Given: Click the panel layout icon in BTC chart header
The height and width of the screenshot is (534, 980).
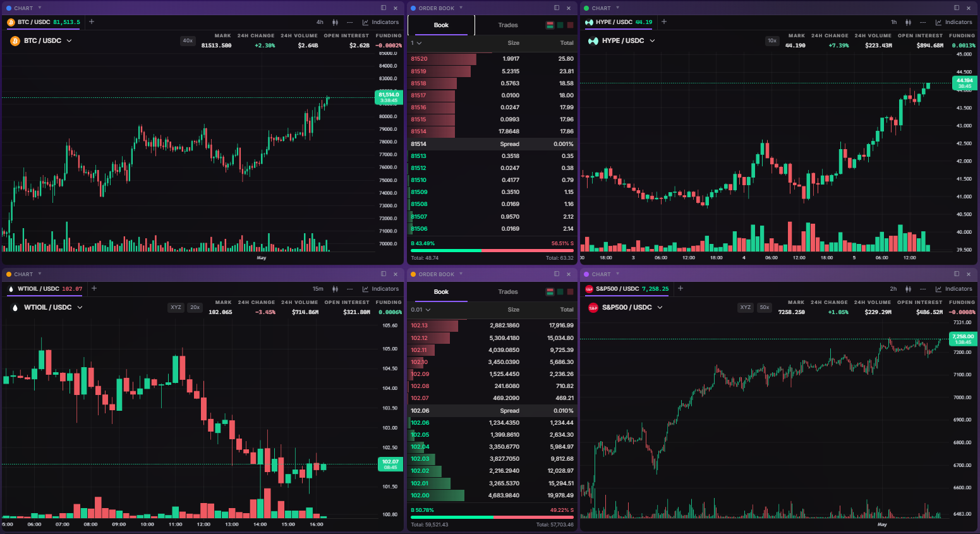Looking at the screenshot, I should pos(384,8).
